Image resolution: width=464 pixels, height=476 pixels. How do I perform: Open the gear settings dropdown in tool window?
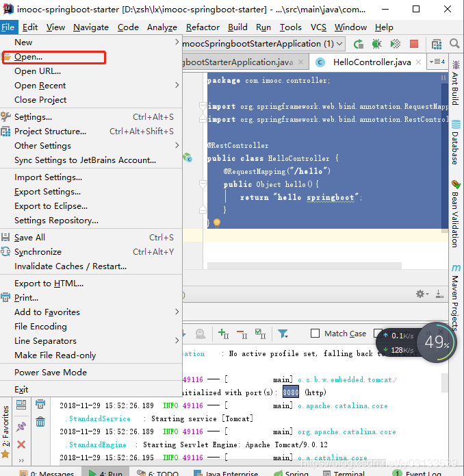[x=422, y=294]
